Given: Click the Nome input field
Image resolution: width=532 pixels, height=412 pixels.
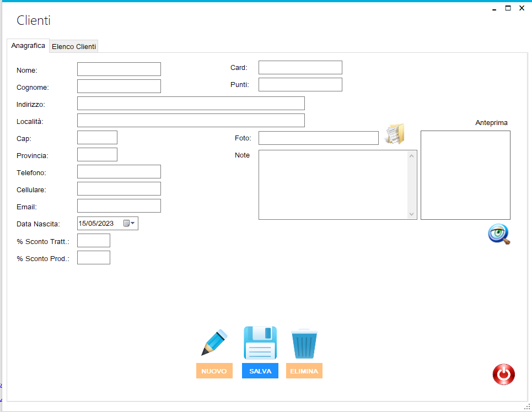Looking at the screenshot, I should [x=119, y=69].
